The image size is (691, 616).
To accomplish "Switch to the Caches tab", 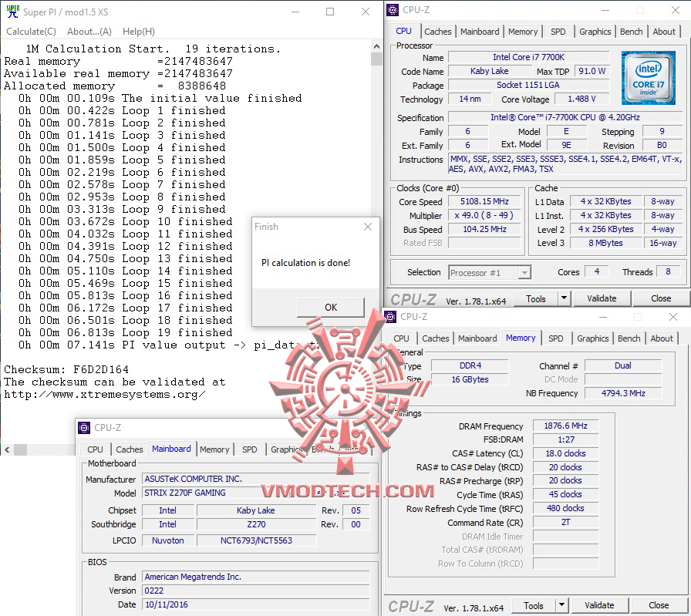I will pyautogui.click(x=437, y=32).
